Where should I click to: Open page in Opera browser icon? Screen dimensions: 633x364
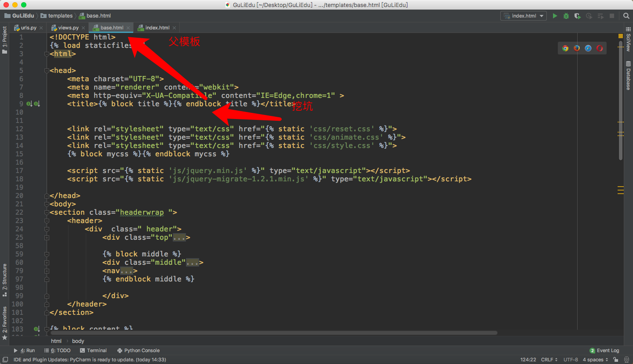600,48
